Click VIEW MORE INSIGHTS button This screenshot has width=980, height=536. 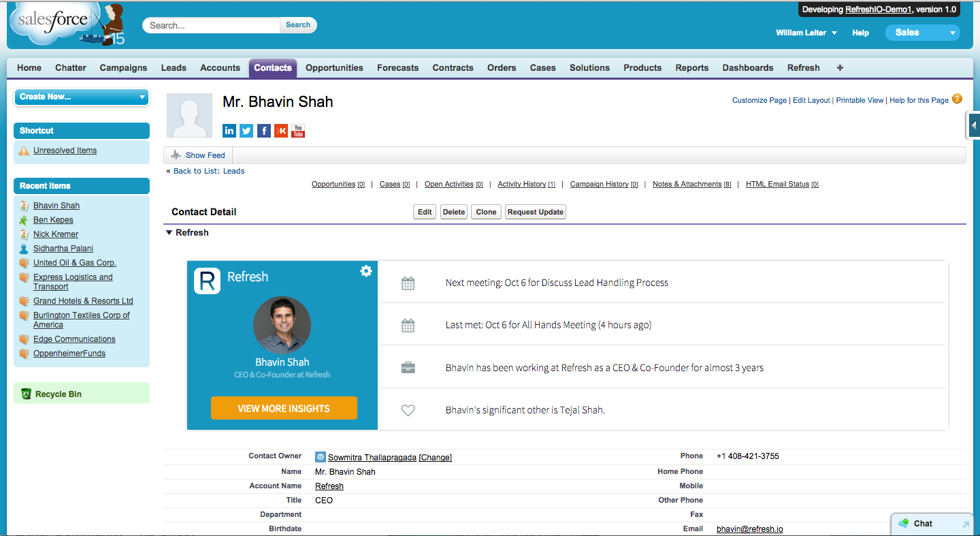pyautogui.click(x=284, y=408)
